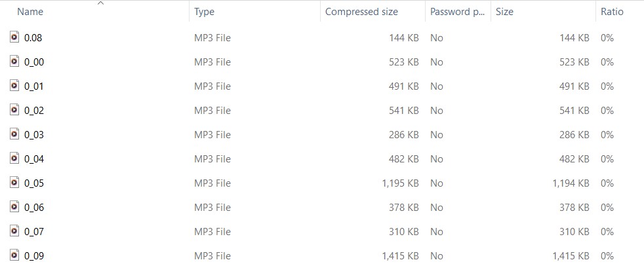This screenshot has width=644, height=279.
Task: Click the 0_05 MP3 icon
Action: (14, 183)
